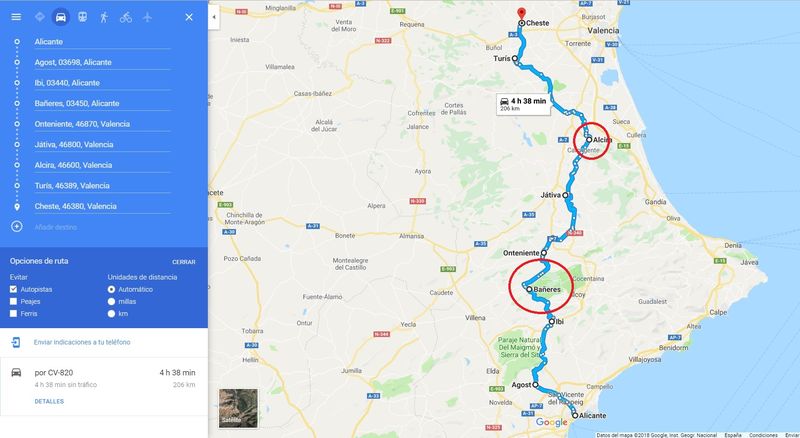Screen dimensions: 800x438
Task: Choose the walking travel mode
Action: pyautogui.click(x=104, y=17)
